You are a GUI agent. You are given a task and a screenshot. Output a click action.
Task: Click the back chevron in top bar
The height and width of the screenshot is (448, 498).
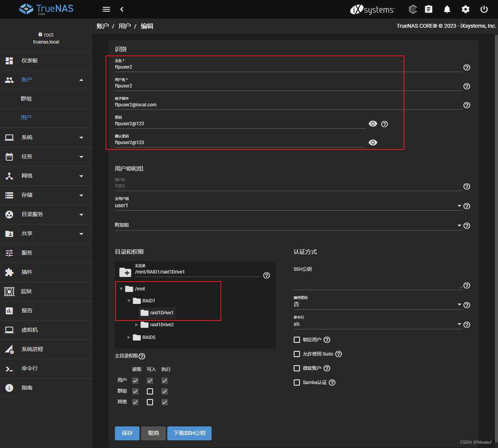click(122, 9)
